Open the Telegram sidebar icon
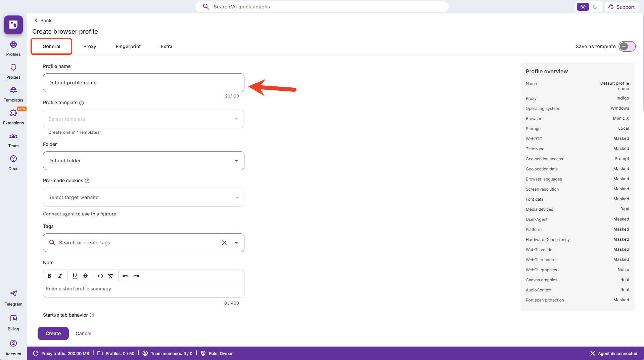The width and height of the screenshot is (644, 360). (13, 293)
